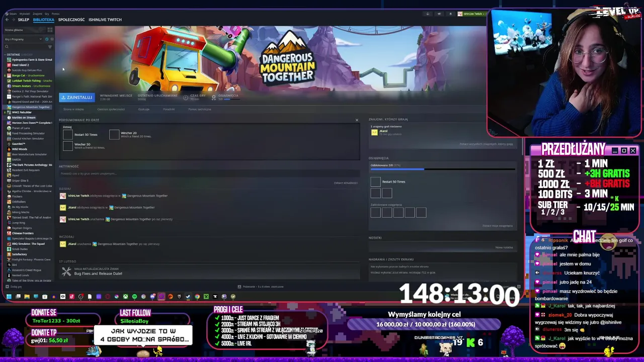Open the ISHINLIVE TWITCH profile tab
The height and width of the screenshot is (362, 644).
105,20
